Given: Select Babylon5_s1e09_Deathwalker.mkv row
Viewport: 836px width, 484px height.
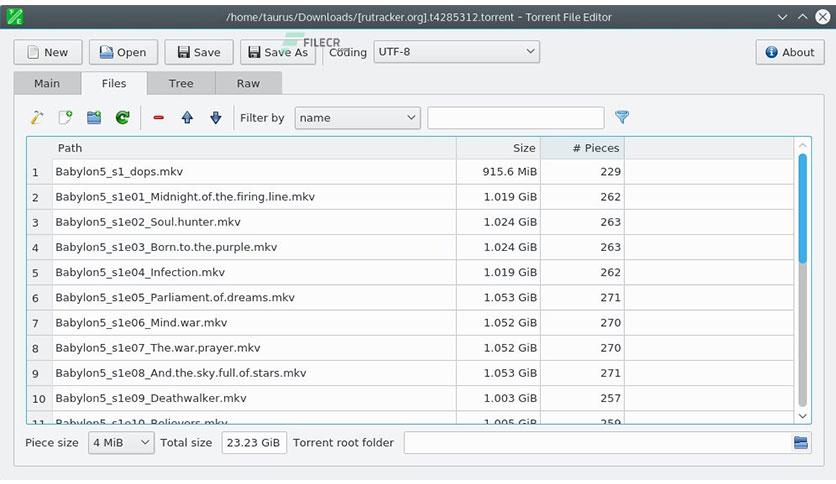Looking at the screenshot, I should pyautogui.click(x=254, y=398).
